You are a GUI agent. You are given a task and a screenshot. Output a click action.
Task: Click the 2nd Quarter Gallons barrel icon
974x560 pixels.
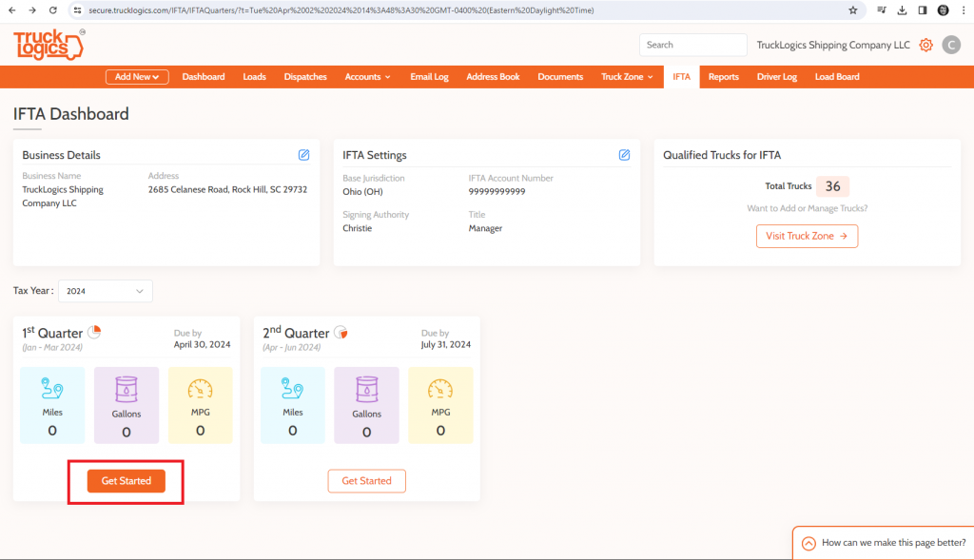366,389
